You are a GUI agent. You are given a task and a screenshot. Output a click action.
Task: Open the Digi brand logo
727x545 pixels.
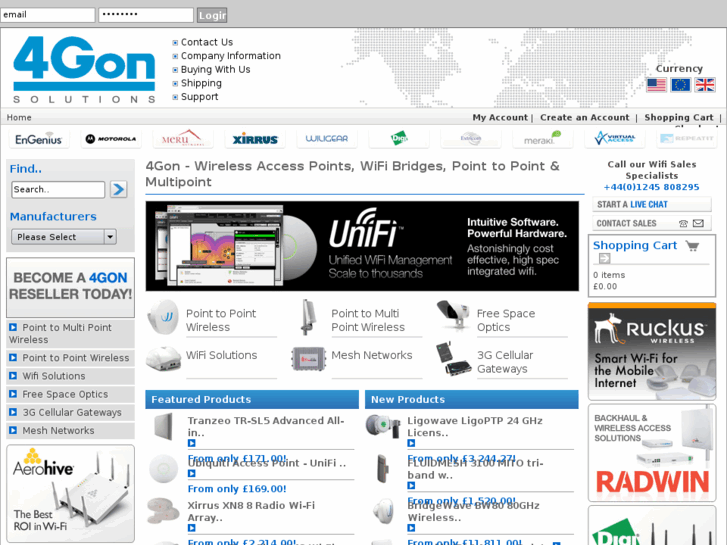pyautogui.click(x=399, y=139)
